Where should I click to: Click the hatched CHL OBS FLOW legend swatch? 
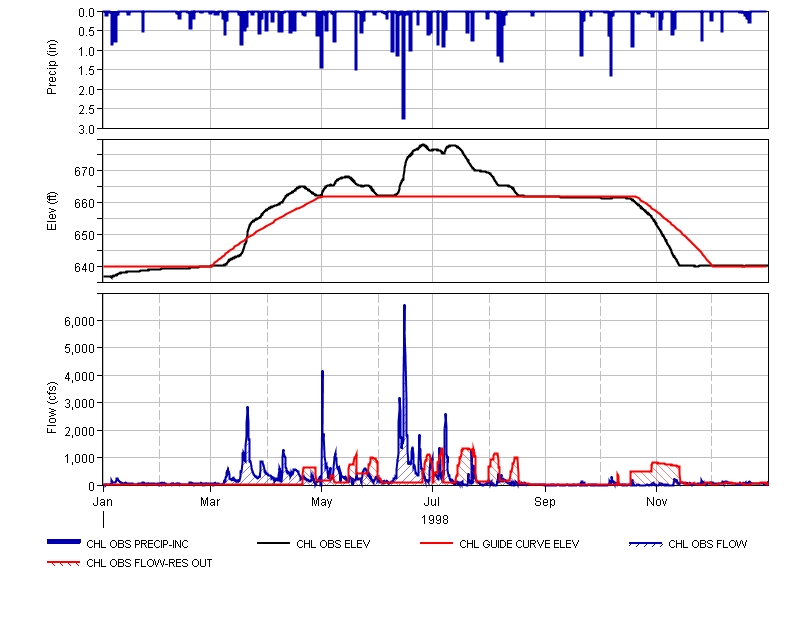pyautogui.click(x=645, y=544)
